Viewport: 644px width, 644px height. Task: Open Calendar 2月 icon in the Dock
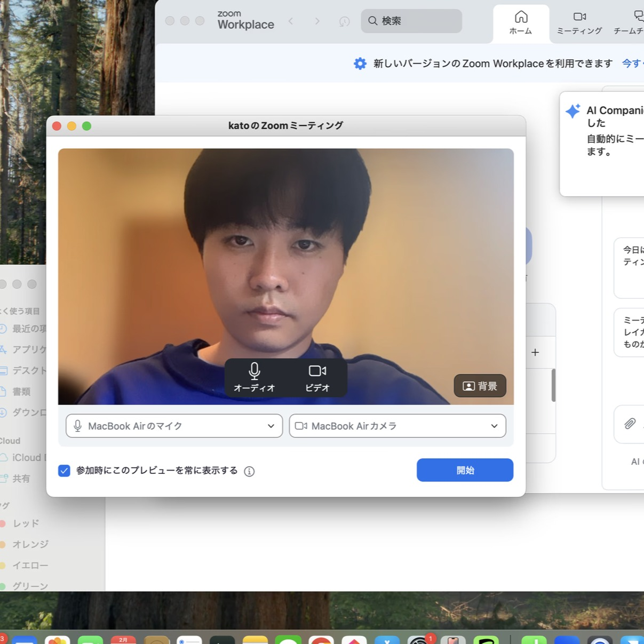pos(123,640)
